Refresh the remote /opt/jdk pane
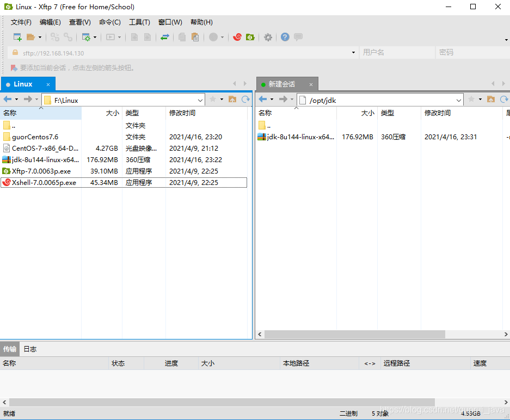 [x=504, y=99]
